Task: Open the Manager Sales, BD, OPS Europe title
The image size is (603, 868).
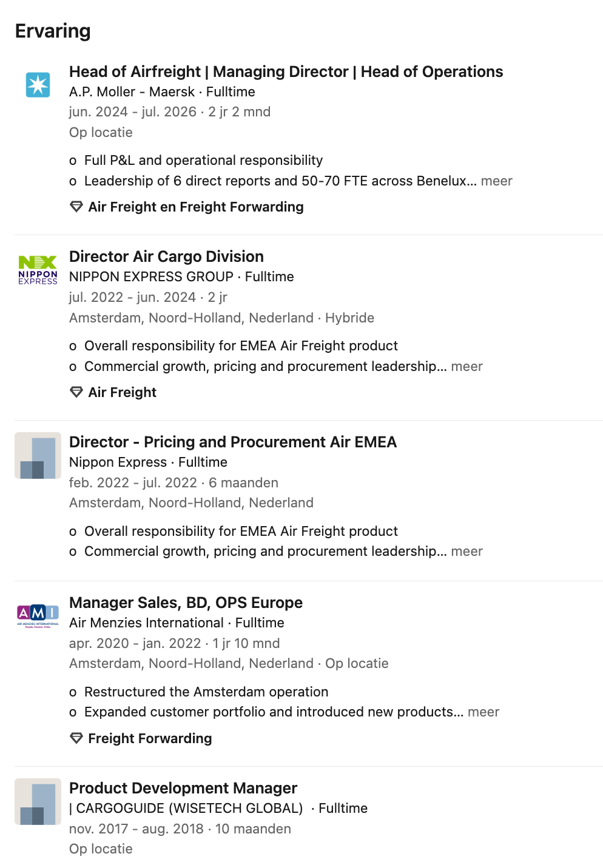Action: (186, 603)
